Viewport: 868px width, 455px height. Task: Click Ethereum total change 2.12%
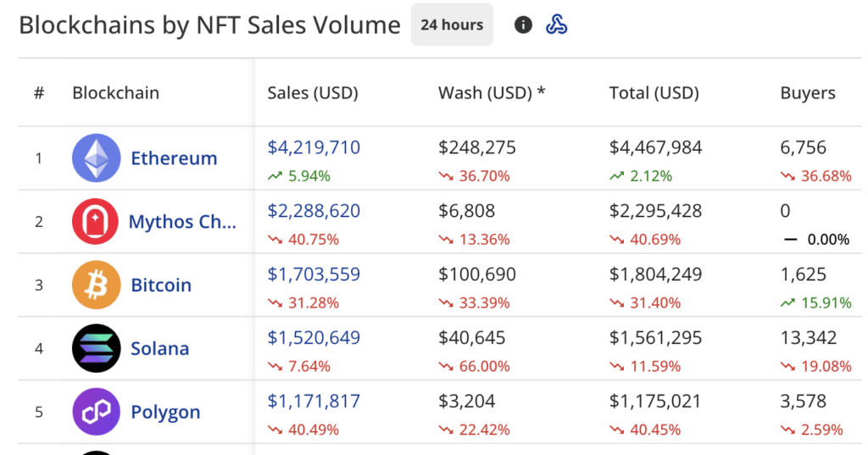point(641,176)
